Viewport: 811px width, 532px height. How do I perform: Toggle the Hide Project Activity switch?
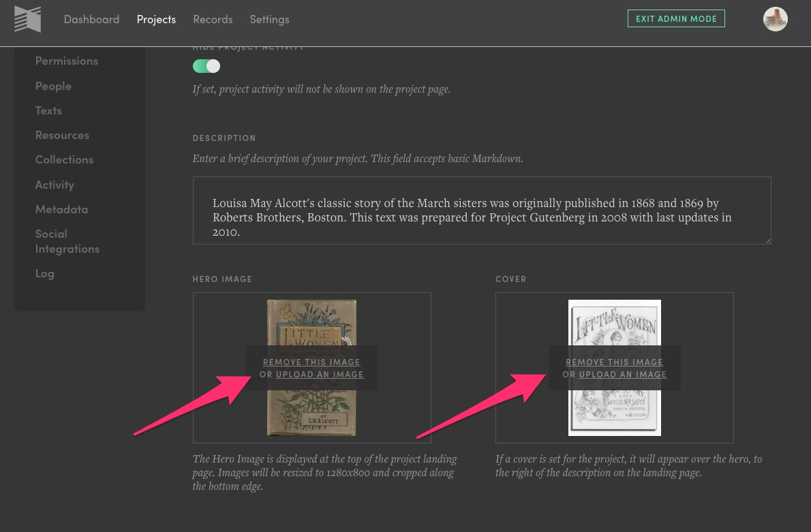(206, 66)
